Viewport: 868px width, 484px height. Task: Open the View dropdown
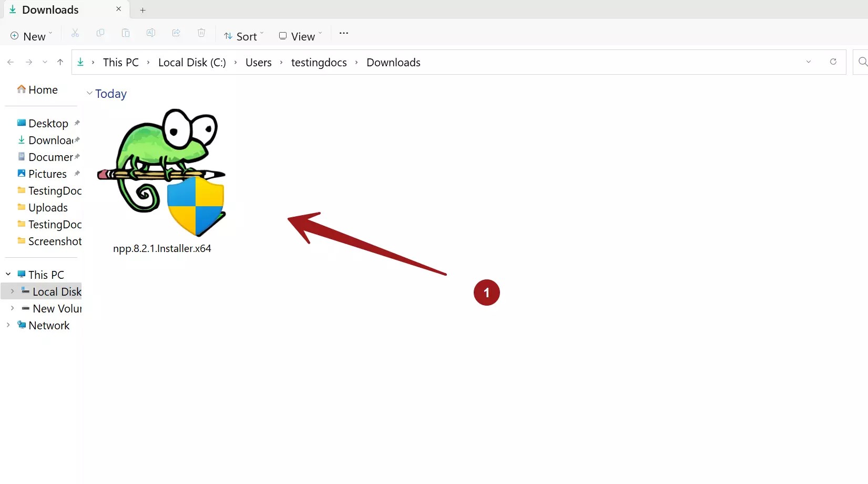tap(299, 36)
